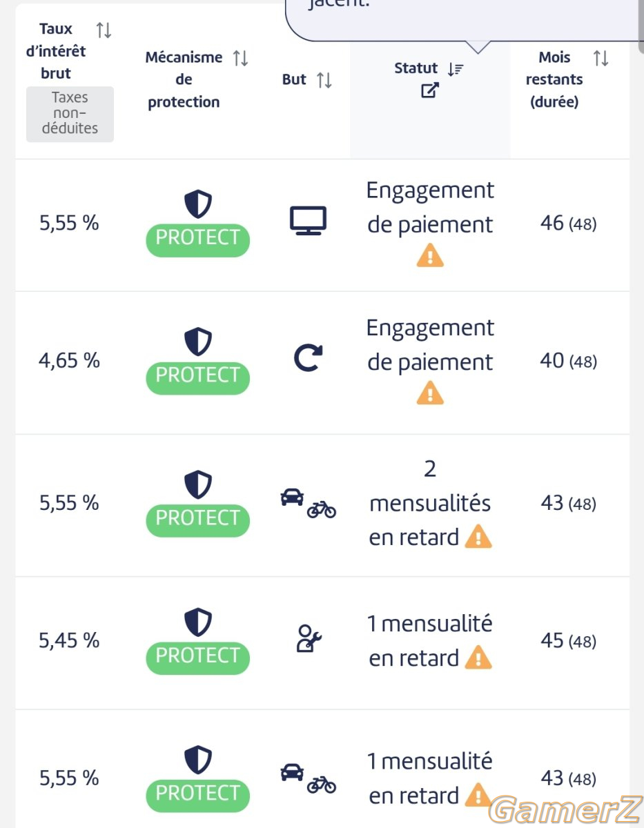
Task: Click the Taxes non-déduites label
Action: pyautogui.click(x=70, y=114)
